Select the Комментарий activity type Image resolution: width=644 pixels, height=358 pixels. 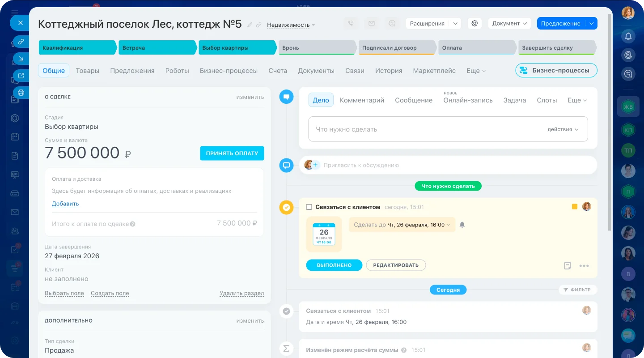362,100
